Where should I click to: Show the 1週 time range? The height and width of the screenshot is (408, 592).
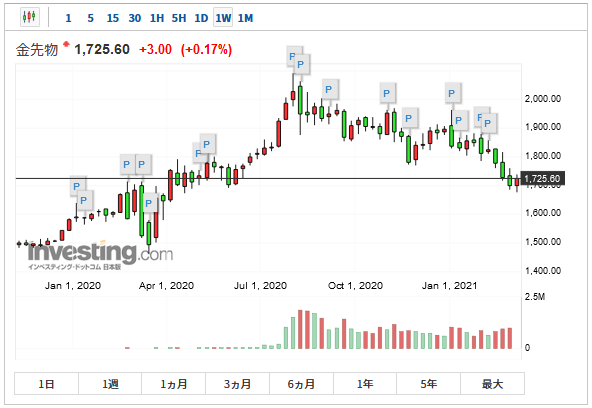(x=110, y=384)
